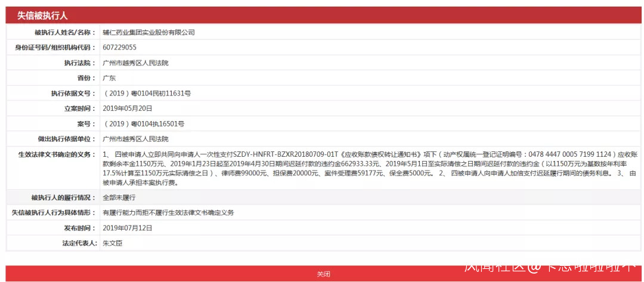The image size is (644, 282).
Task: Click the label 执行法院
Action: coord(79,63)
